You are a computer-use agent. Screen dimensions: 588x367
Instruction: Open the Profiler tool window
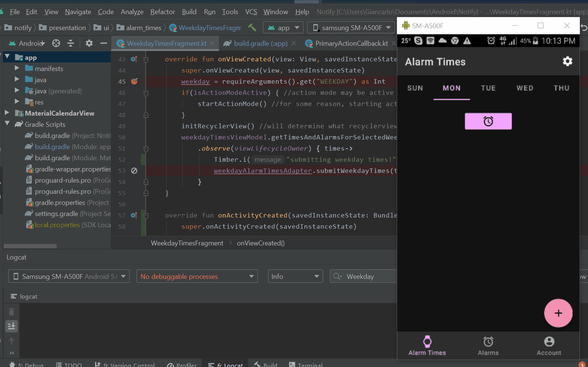tap(182, 365)
